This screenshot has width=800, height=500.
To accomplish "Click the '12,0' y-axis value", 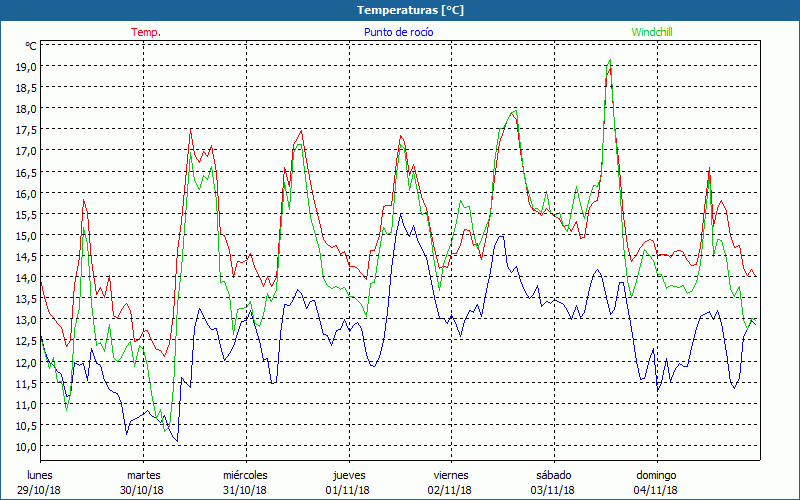I will pyautogui.click(x=27, y=362).
